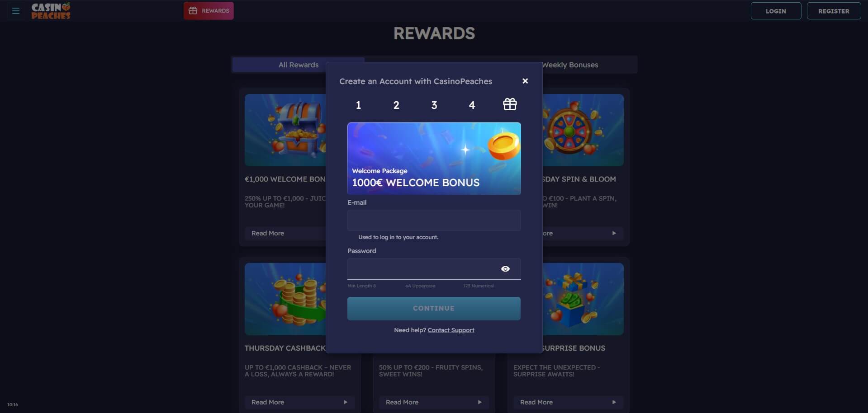868x413 pixels.
Task: Select step 3 in the registration wizard
Action: point(434,105)
